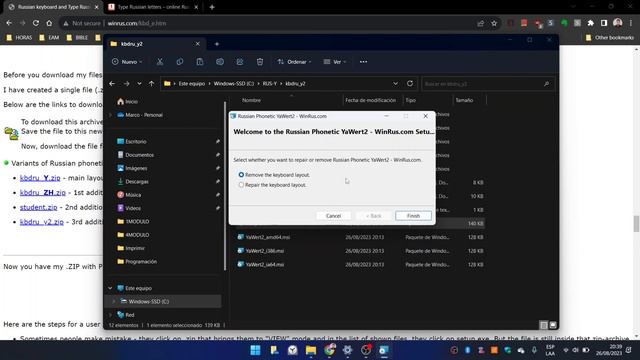Image resolution: width=640 pixels, height=360 pixels.
Task: Go to Chrome home page icon
Action: coord(49,23)
